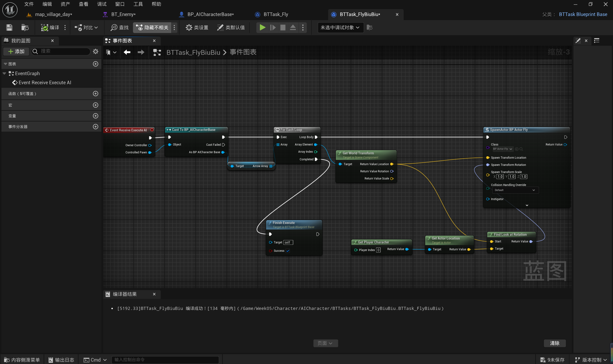
Task: Click the save blueprint icon
Action: [x=9, y=28]
